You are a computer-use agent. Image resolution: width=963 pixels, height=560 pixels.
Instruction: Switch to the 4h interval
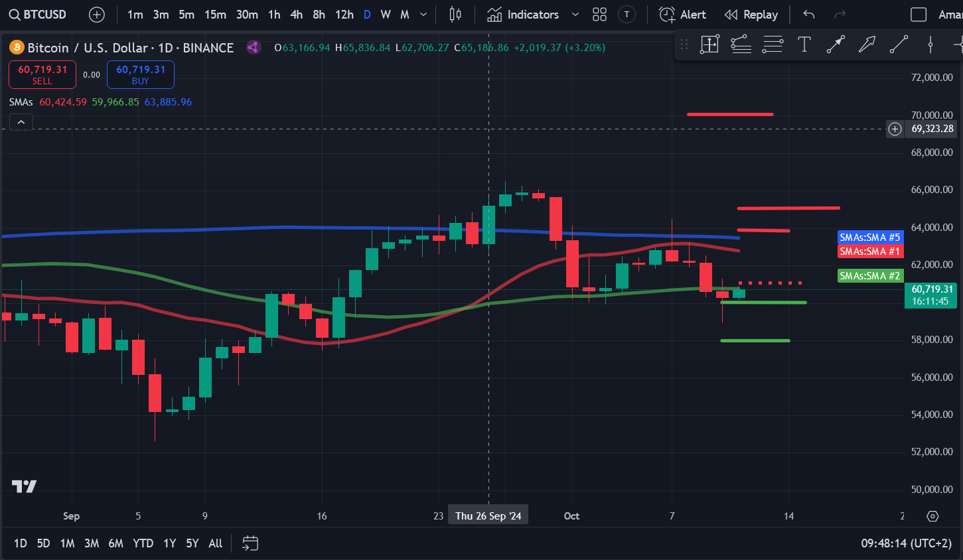(297, 15)
